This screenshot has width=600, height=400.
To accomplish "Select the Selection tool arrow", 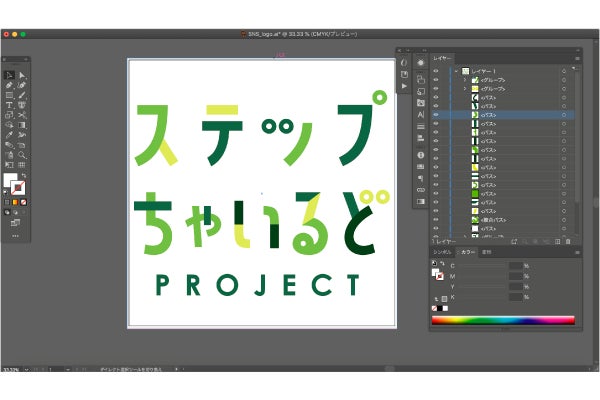I will click(x=10, y=75).
